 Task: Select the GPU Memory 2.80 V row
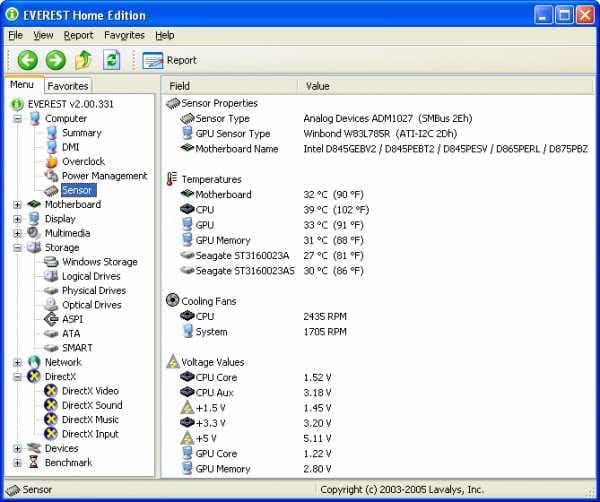(x=256, y=469)
